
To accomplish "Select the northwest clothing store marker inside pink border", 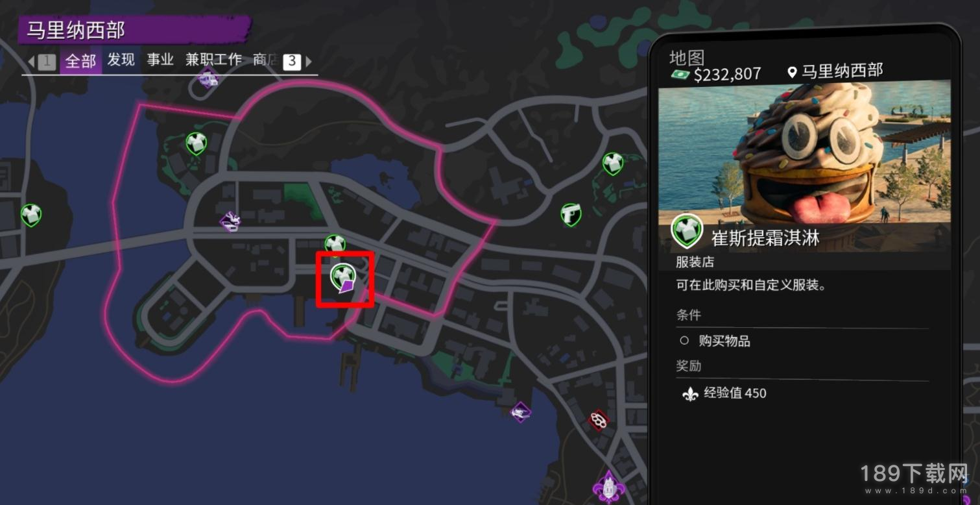I will 196,143.
